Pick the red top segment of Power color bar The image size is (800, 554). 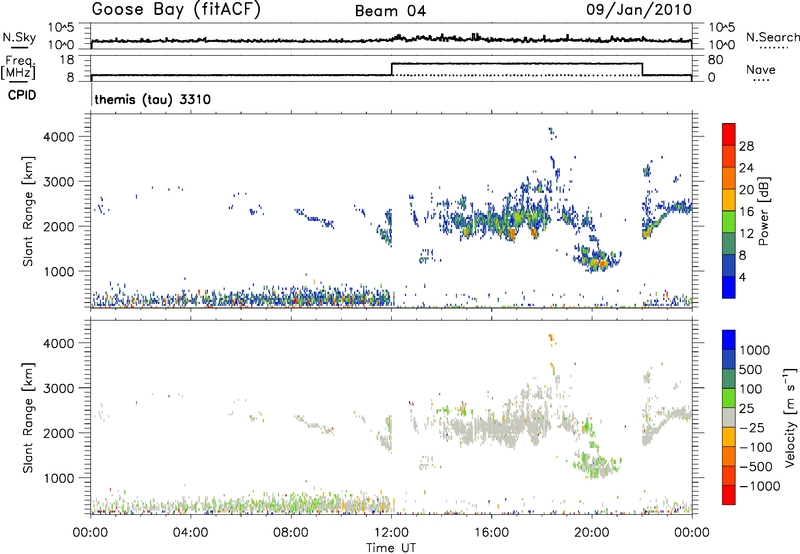click(729, 134)
